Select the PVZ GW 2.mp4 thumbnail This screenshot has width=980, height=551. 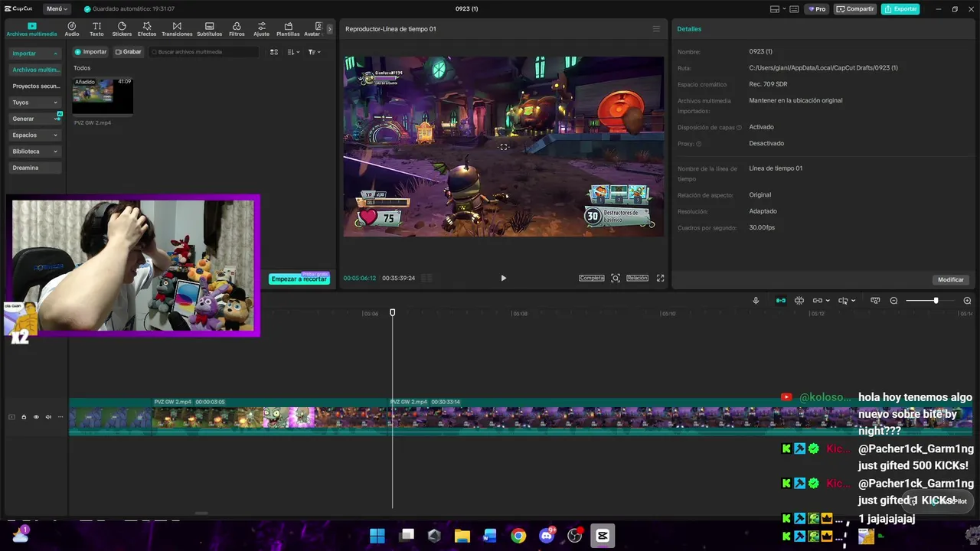click(103, 95)
